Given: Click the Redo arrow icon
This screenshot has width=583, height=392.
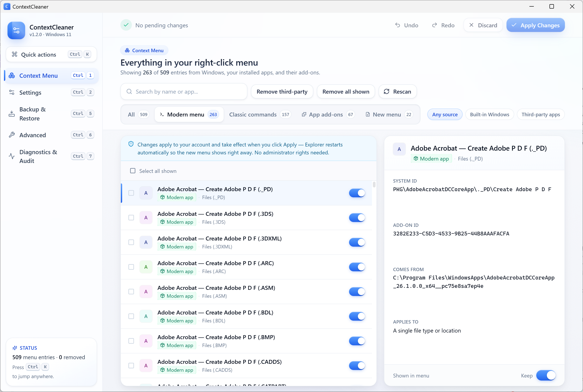Looking at the screenshot, I should point(435,25).
